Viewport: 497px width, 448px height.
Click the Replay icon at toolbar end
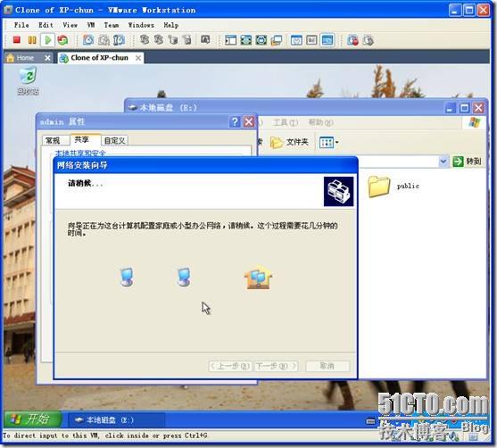368,40
